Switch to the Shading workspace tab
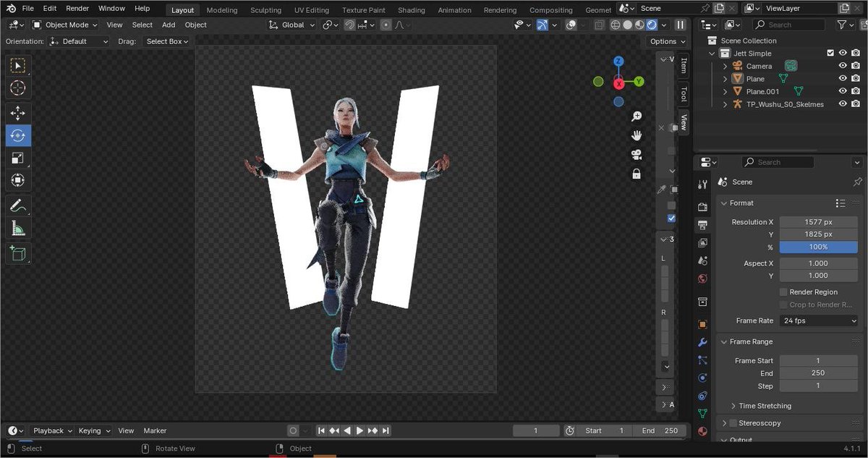 [x=411, y=10]
